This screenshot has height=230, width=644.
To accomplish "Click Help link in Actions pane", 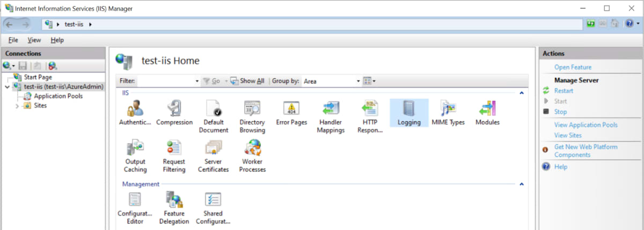I will (561, 167).
